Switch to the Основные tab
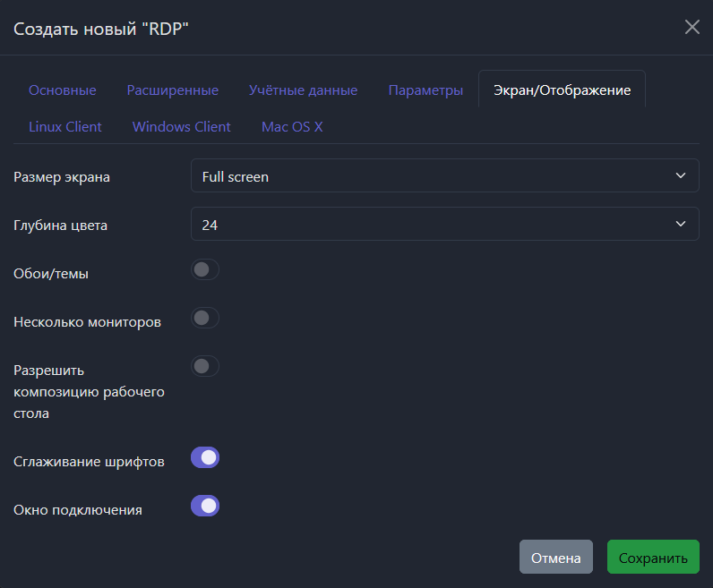 coord(63,90)
